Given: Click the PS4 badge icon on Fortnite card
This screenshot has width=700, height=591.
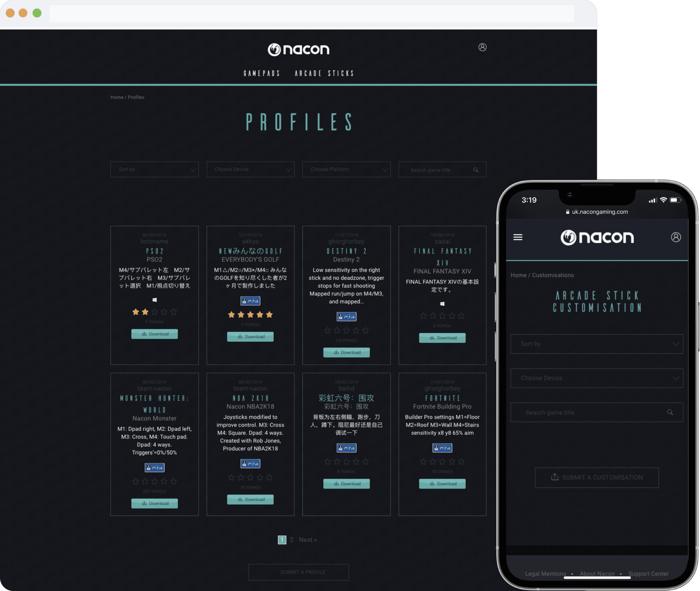Looking at the screenshot, I should tap(442, 447).
